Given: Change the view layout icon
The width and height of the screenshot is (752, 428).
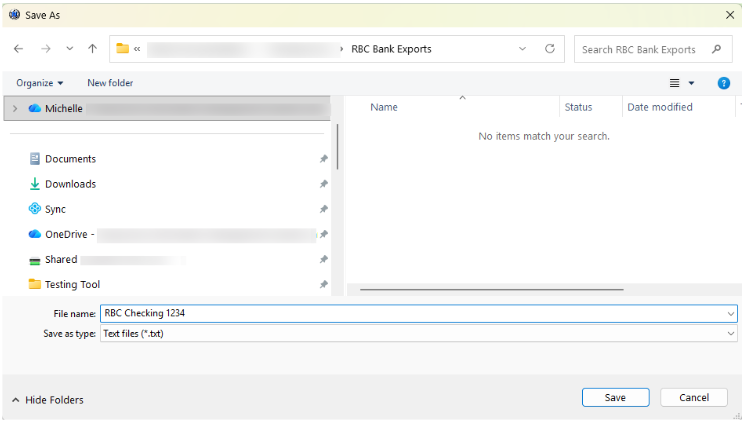Looking at the screenshot, I should tap(674, 83).
